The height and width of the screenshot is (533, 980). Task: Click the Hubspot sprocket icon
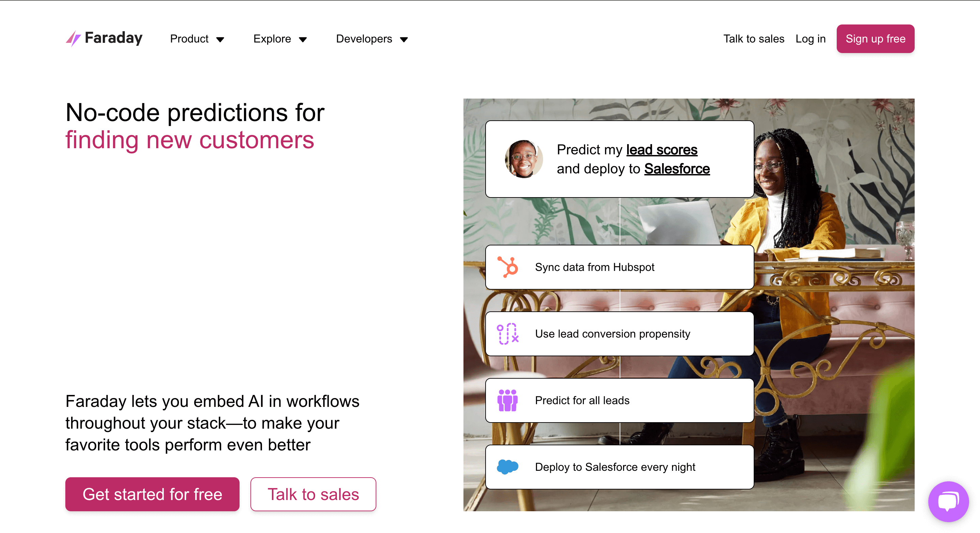pos(508,267)
